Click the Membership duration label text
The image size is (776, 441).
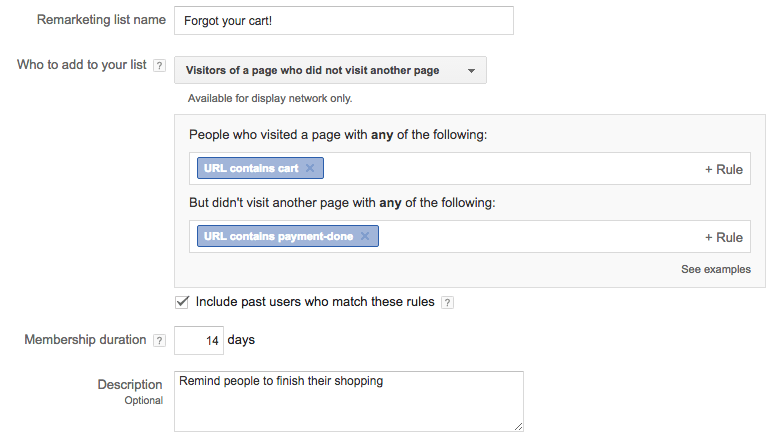[85, 340]
